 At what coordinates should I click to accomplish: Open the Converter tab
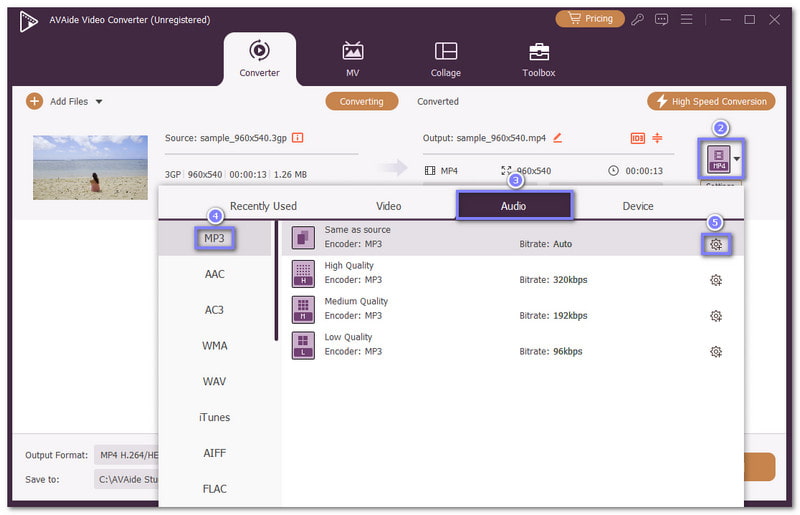259,59
